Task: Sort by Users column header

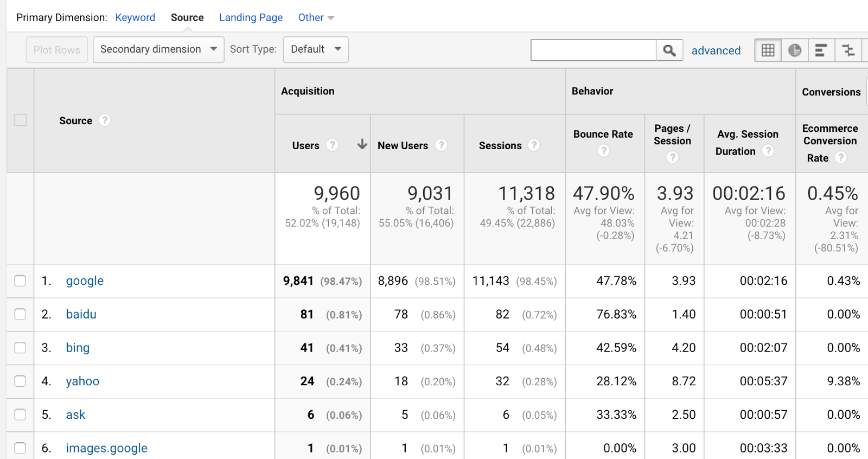Action: coord(305,145)
